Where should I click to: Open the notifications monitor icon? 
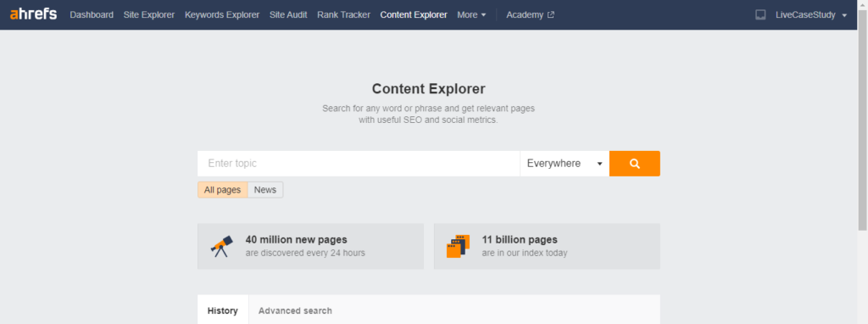760,15
